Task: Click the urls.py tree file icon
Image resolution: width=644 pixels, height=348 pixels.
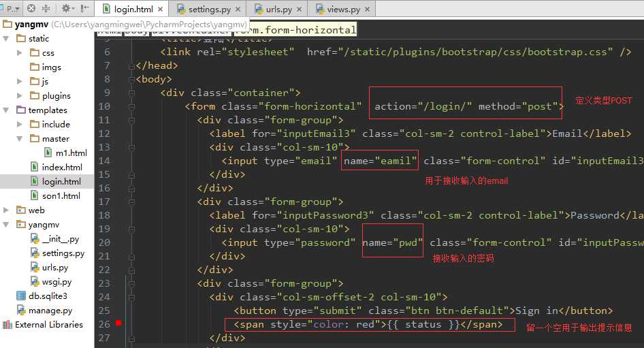Action: coord(35,268)
